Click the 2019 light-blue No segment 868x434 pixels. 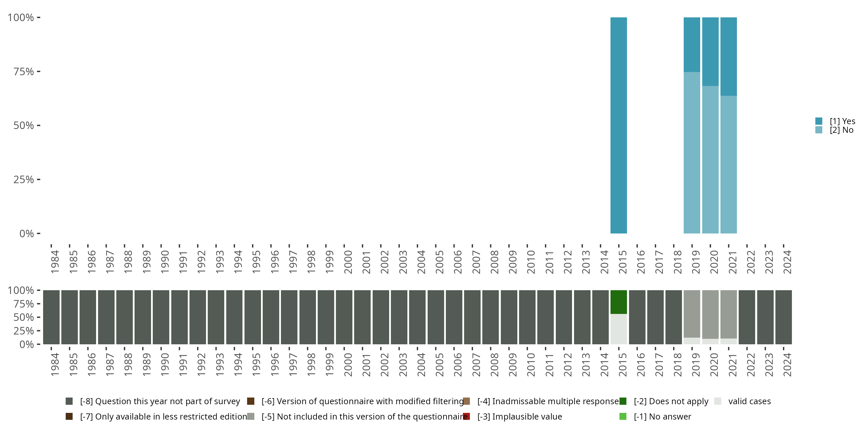[x=692, y=152]
